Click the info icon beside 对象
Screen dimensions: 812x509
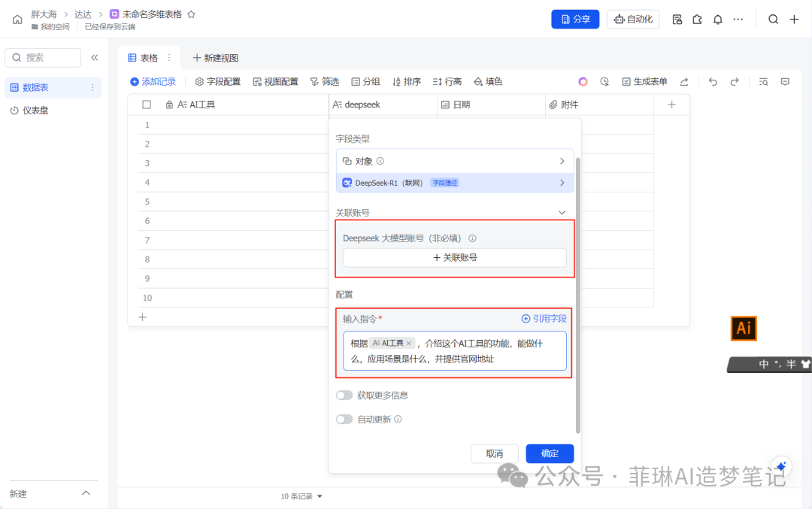(380, 161)
